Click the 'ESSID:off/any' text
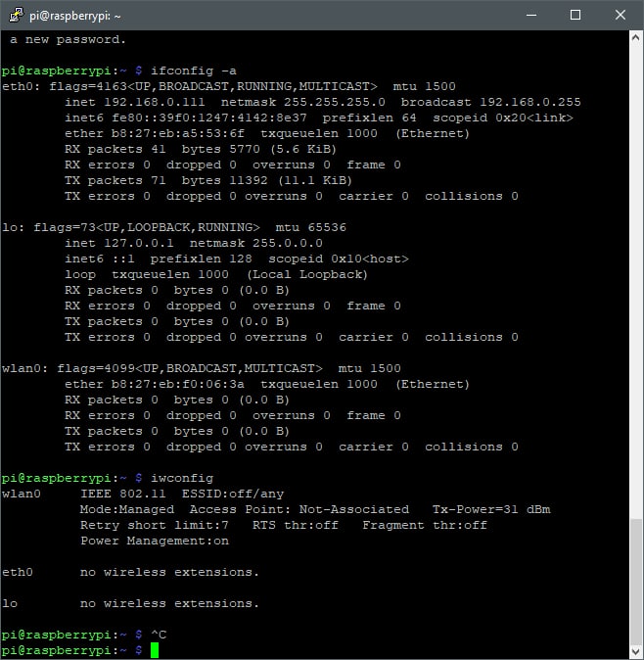The width and height of the screenshot is (644, 660). click(233, 494)
